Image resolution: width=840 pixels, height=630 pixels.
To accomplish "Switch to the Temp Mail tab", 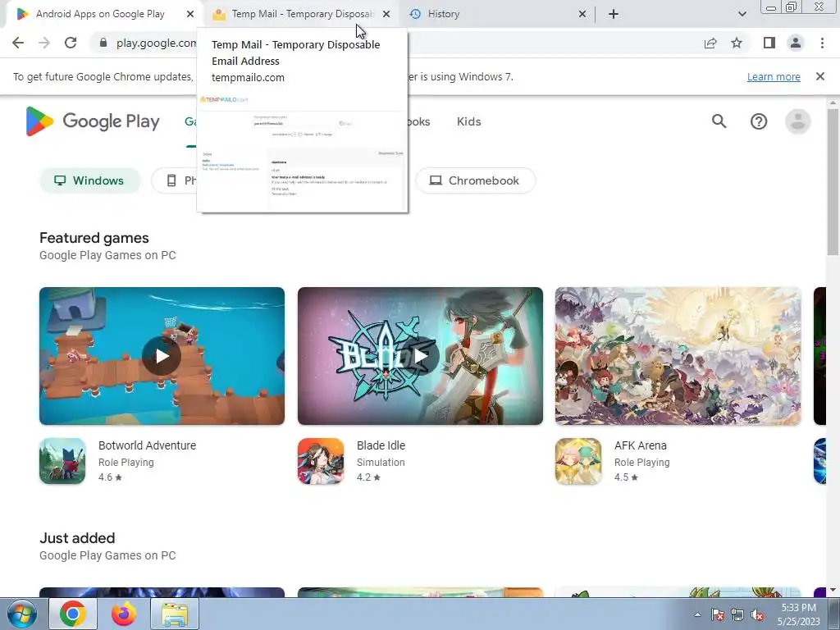I will 300,14.
